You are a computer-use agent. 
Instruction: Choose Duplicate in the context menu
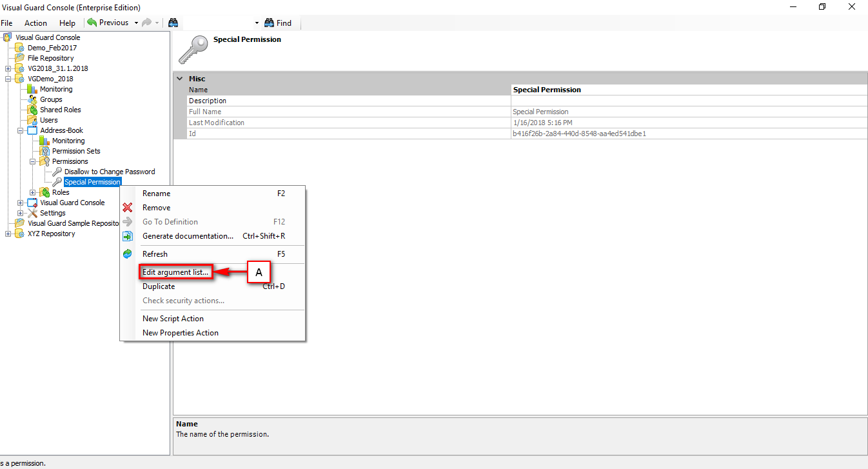[x=159, y=286]
